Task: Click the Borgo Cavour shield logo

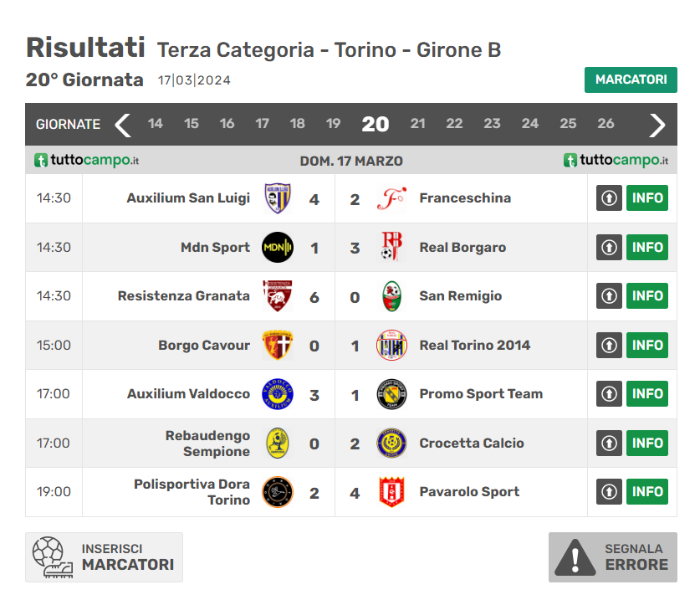Action: [277, 345]
